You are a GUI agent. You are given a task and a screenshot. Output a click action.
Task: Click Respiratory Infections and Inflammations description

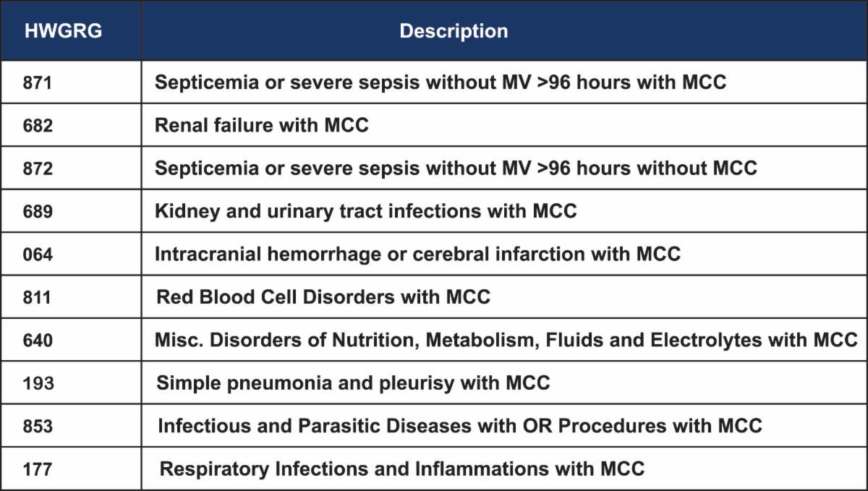pyautogui.click(x=401, y=469)
